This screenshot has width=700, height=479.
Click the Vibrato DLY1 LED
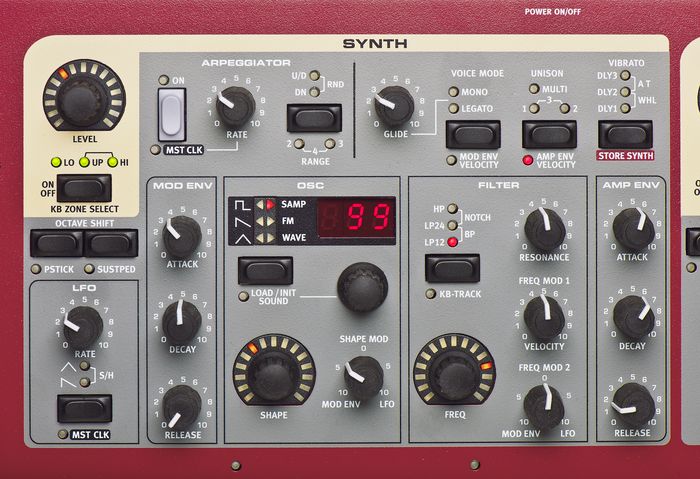(625, 108)
